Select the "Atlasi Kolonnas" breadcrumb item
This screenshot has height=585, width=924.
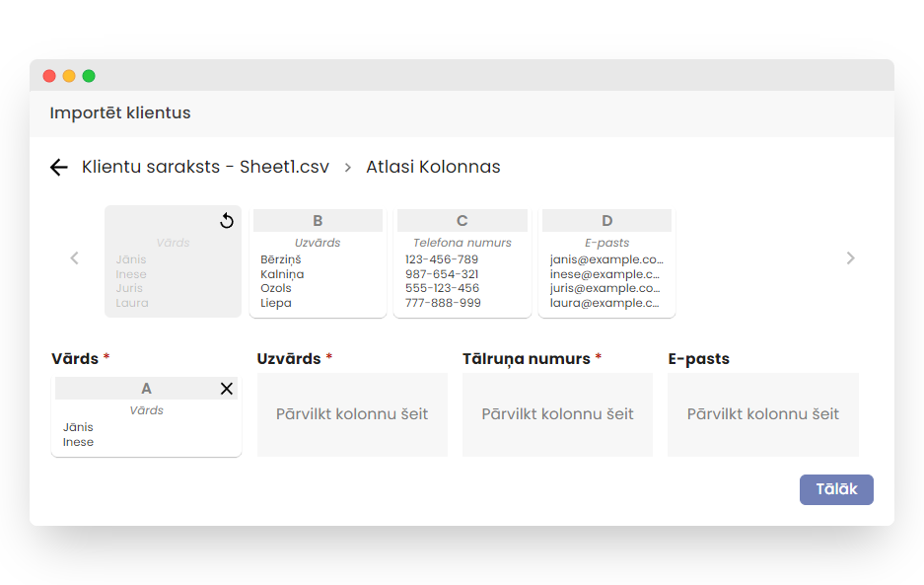pyautogui.click(x=433, y=167)
